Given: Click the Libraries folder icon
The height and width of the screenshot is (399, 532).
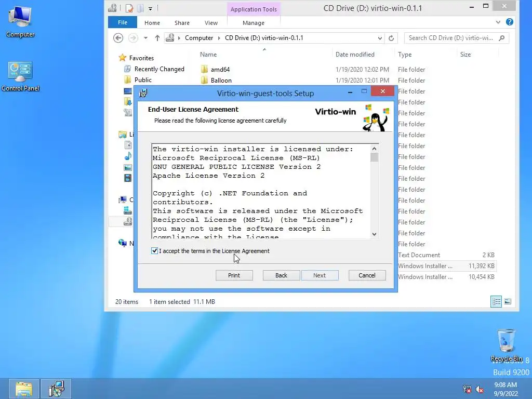Looking at the screenshot, I should click(123, 135).
